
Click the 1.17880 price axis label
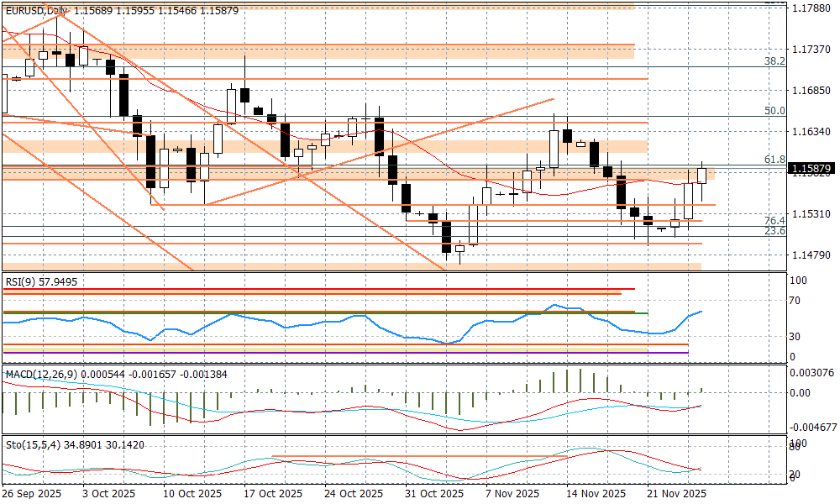coord(811,8)
